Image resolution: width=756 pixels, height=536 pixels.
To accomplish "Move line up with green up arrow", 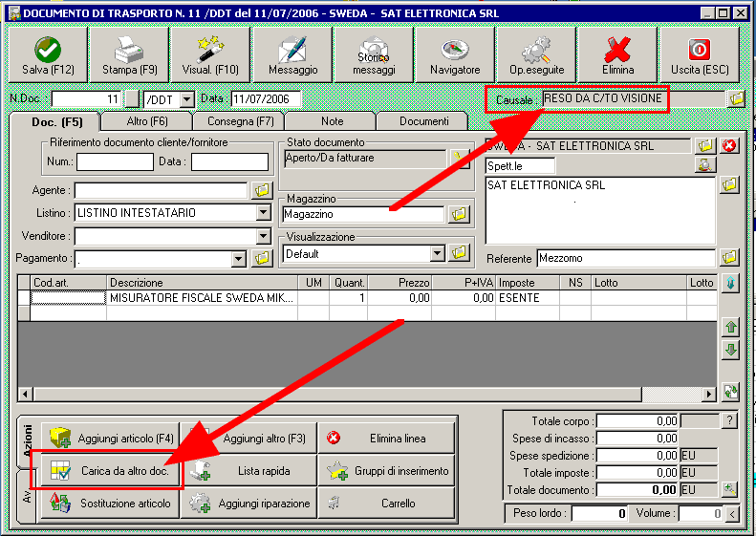I will [x=730, y=328].
